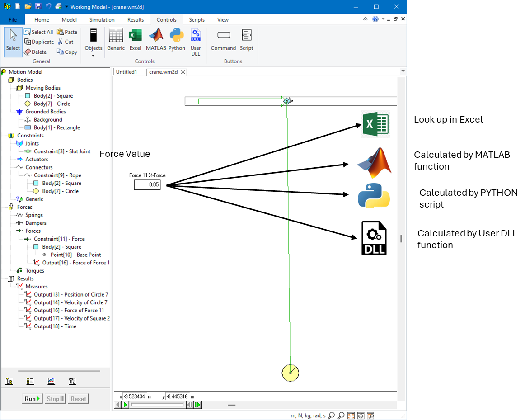
Task: Insert a Generic table control
Action: pyautogui.click(x=116, y=40)
